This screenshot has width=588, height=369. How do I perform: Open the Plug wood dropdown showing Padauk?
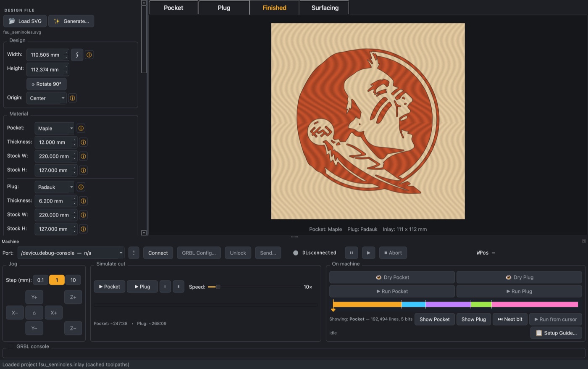pos(55,187)
